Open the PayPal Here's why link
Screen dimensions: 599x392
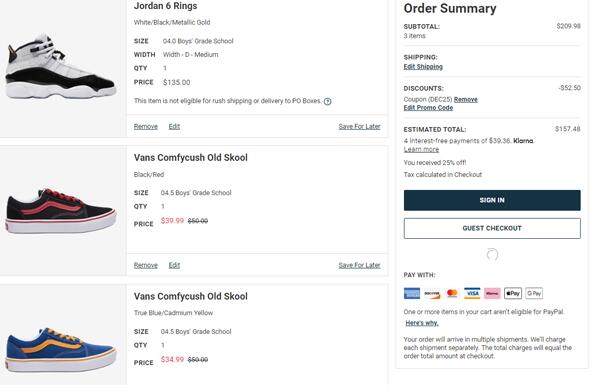422,323
